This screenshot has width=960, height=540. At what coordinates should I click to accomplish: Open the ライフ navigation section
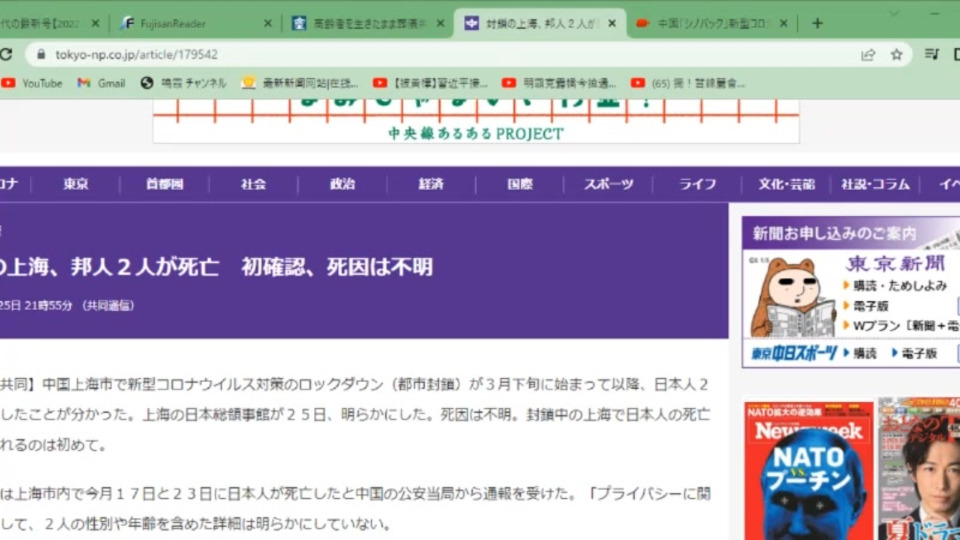coord(697,184)
